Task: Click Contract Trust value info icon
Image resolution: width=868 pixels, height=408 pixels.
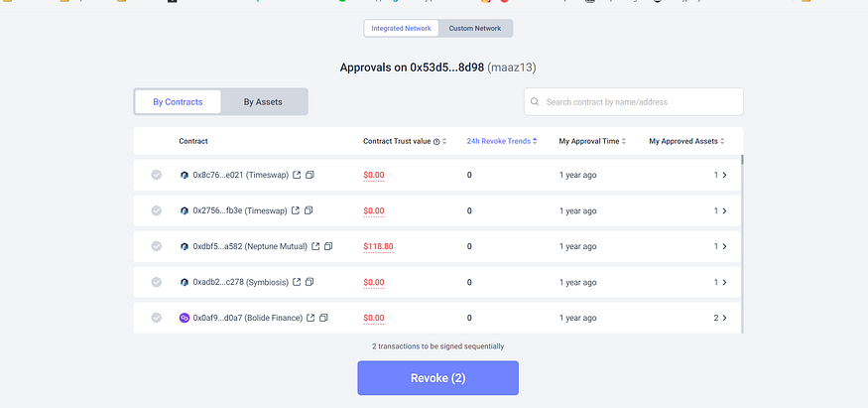Action: [x=436, y=142]
